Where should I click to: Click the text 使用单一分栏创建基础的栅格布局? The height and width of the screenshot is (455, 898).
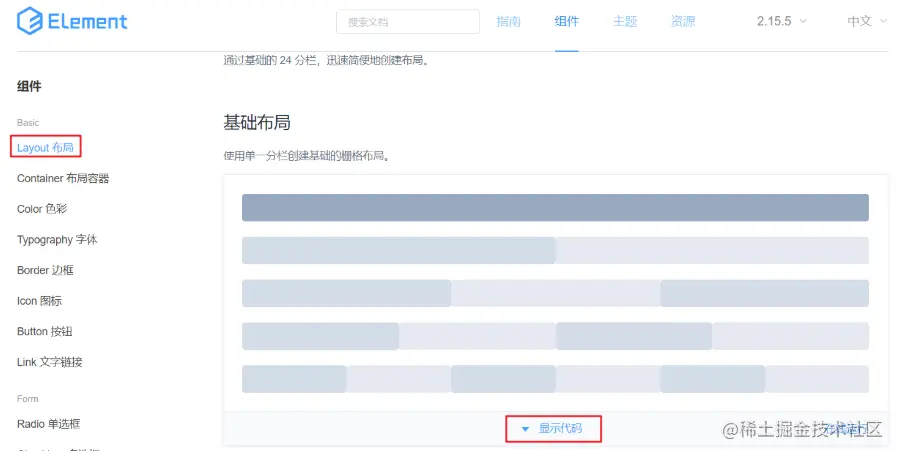pyautogui.click(x=306, y=156)
